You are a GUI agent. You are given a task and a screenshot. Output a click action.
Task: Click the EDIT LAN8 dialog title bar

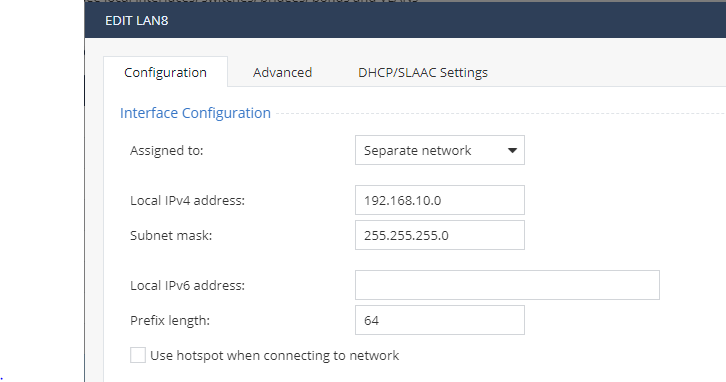point(405,20)
